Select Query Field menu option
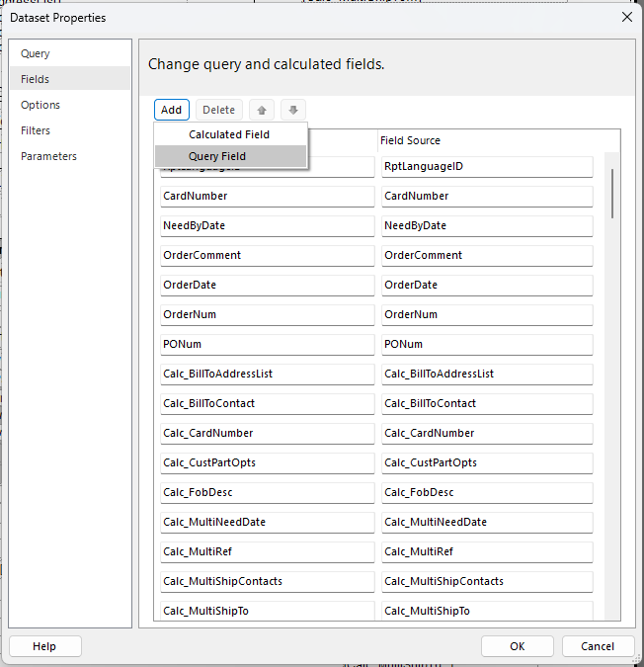 217,156
